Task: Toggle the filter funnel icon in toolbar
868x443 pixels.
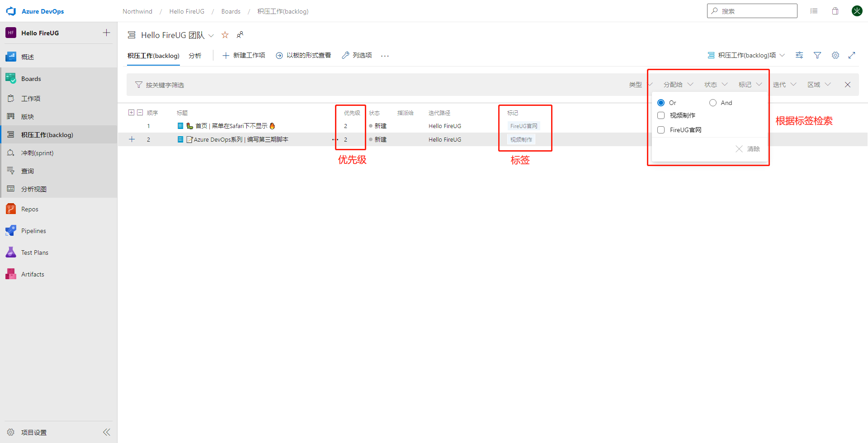Action: (x=817, y=55)
